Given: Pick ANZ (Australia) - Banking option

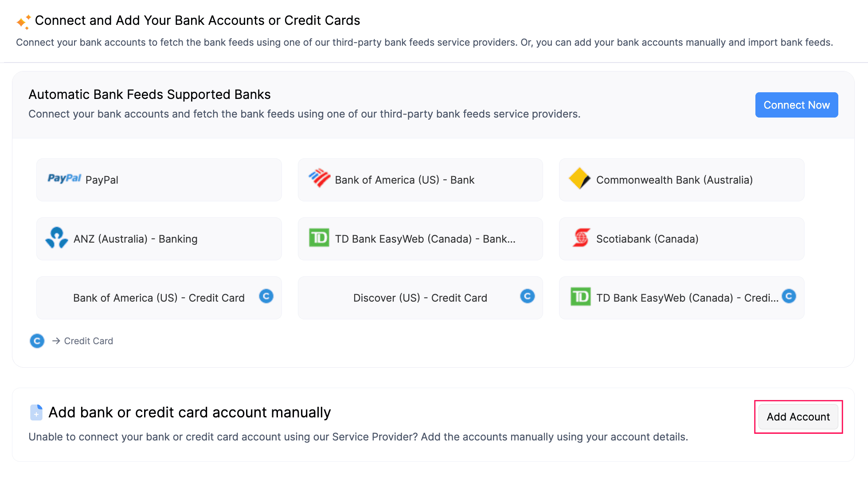Looking at the screenshot, I should coord(159,239).
